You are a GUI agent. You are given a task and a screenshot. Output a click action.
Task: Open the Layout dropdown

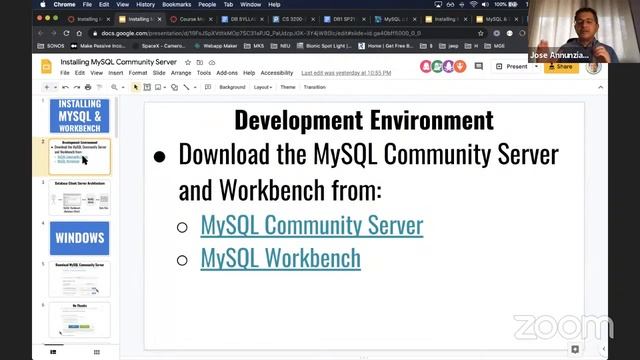point(262,87)
